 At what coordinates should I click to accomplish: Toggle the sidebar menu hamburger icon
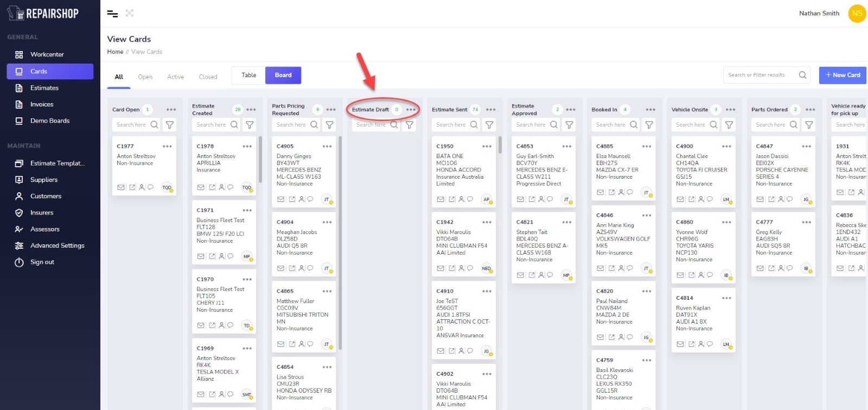[x=112, y=14]
